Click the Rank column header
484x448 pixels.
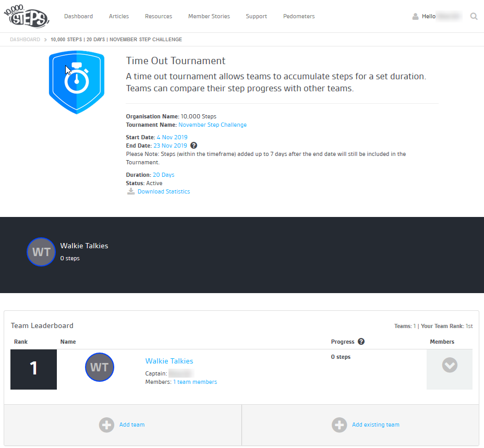(21, 342)
